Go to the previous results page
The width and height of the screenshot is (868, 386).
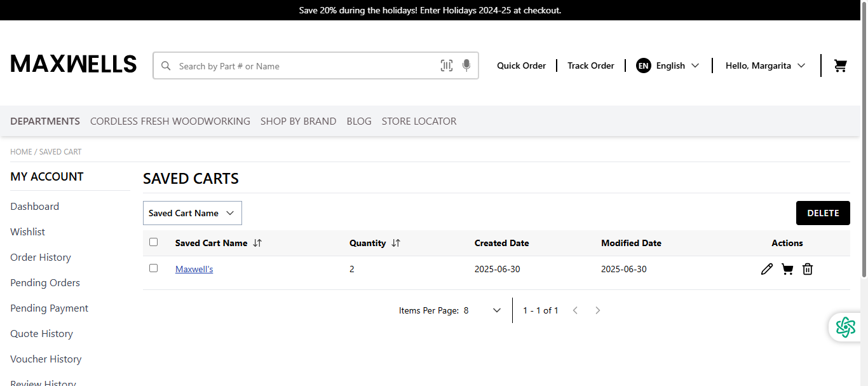(x=575, y=310)
